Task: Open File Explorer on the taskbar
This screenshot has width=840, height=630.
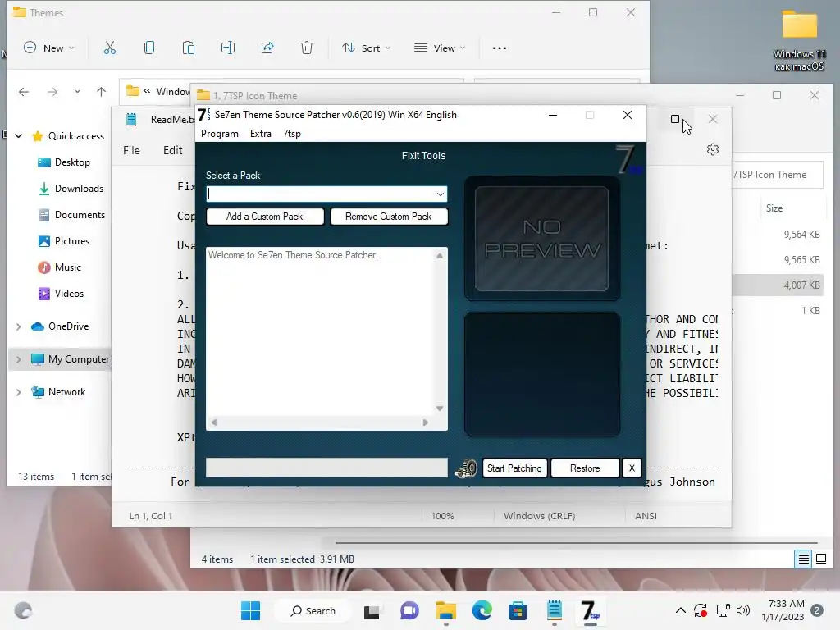Action: [x=445, y=610]
